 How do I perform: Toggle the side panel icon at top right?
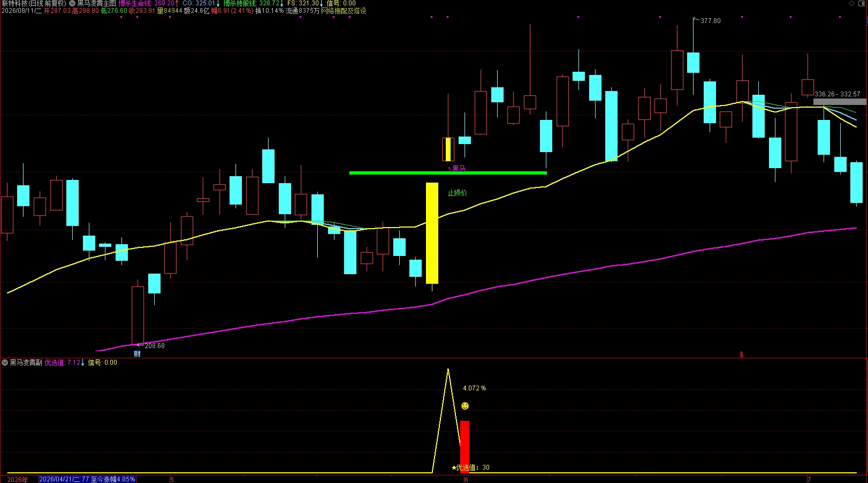[861, 3]
